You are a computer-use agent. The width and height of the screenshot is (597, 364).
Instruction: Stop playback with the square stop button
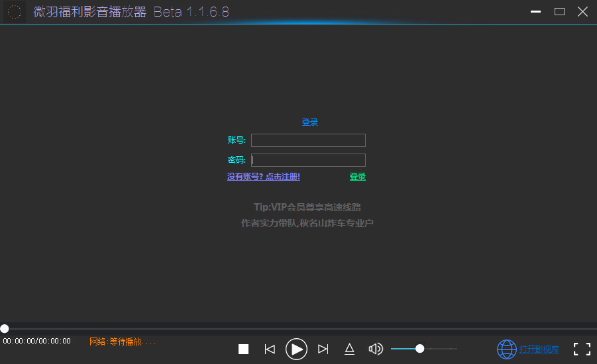tap(243, 349)
